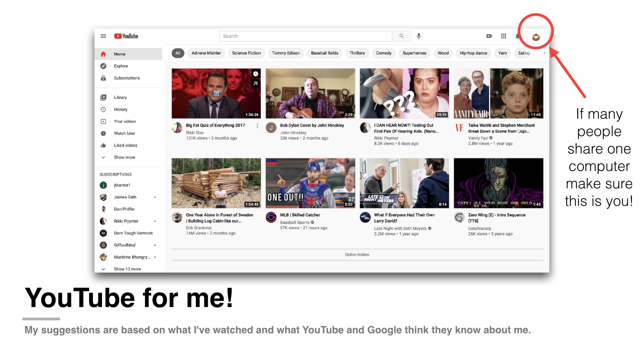
Task: Click the YouTube logo
Action: point(126,36)
